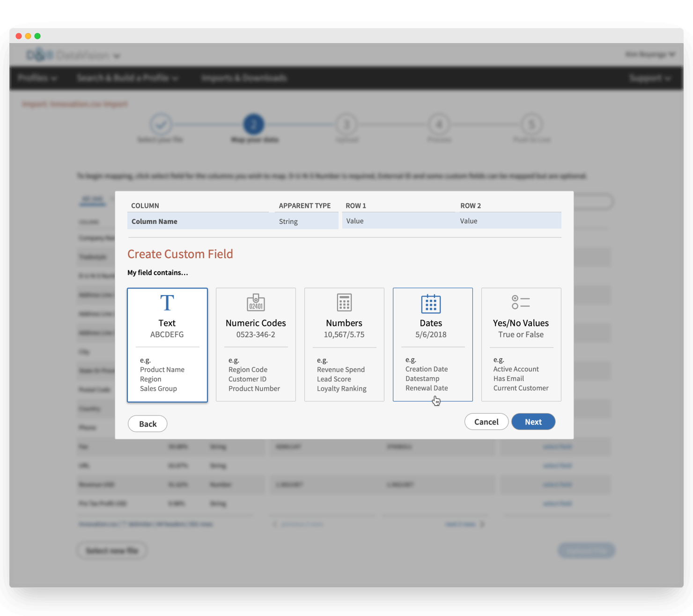Click step 3 Upload circle in the stepper
Viewport: 693px width, 616px height.
click(346, 125)
